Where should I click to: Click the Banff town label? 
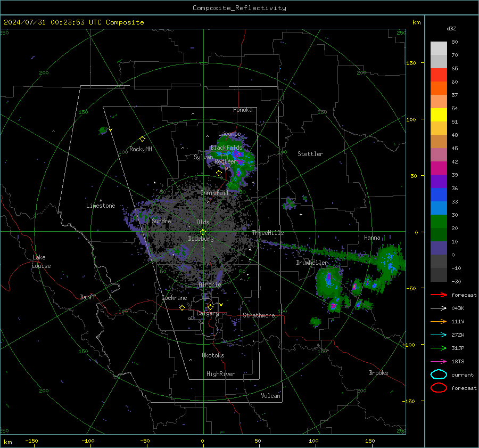pos(88,297)
